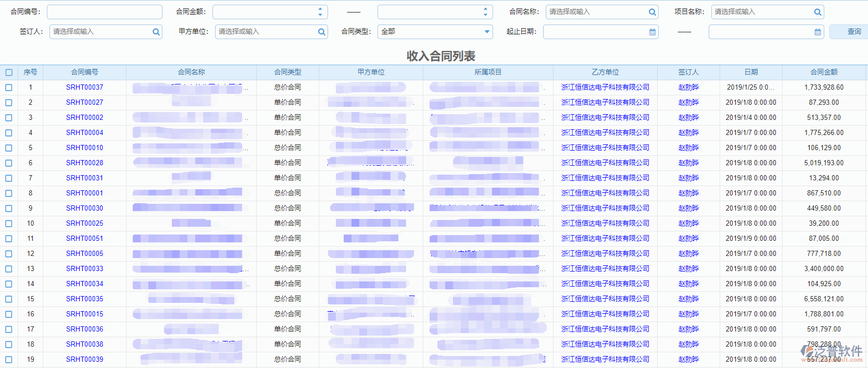Screen dimensions: 868x368
Task: Check the box for row SRHT00004
Action: (9, 133)
